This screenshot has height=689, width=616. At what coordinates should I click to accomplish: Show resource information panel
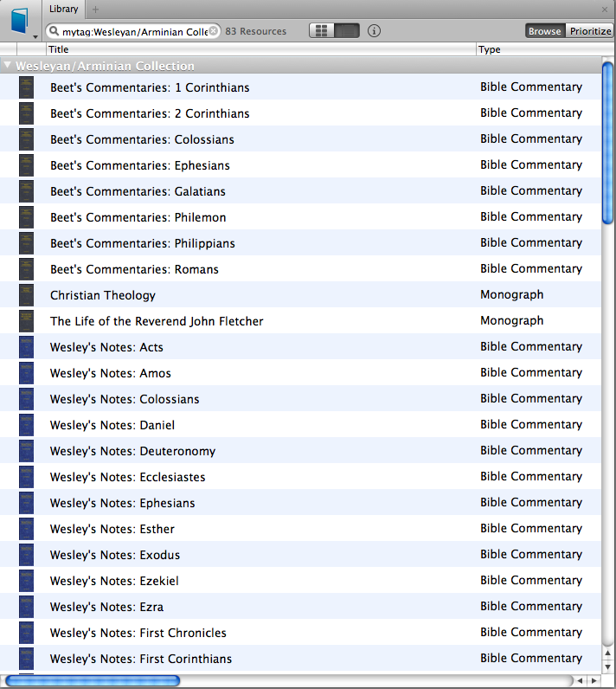[374, 31]
